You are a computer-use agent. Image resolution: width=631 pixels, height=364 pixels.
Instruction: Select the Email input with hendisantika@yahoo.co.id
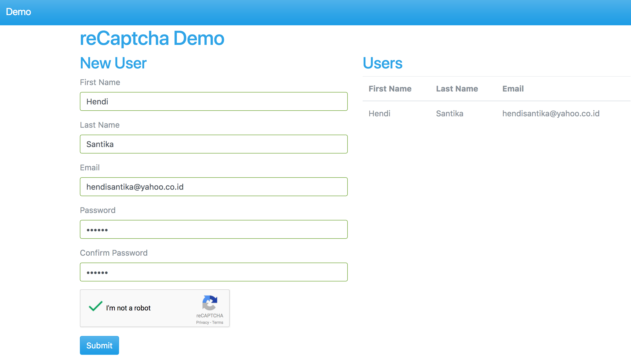(x=214, y=187)
